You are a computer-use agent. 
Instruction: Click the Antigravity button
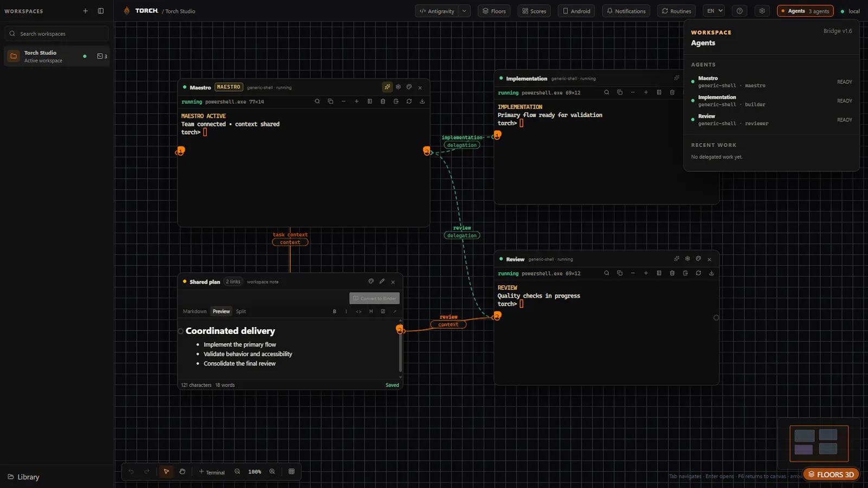coord(437,11)
